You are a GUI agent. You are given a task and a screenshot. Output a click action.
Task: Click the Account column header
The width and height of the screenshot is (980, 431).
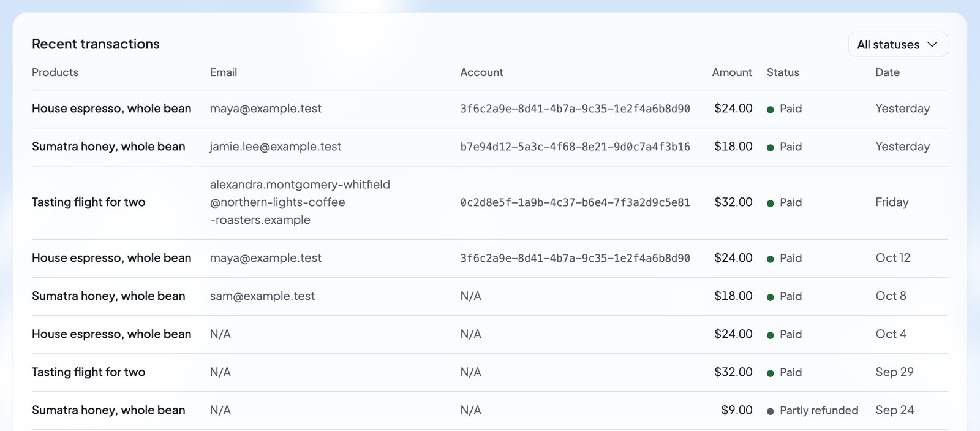coord(481,72)
